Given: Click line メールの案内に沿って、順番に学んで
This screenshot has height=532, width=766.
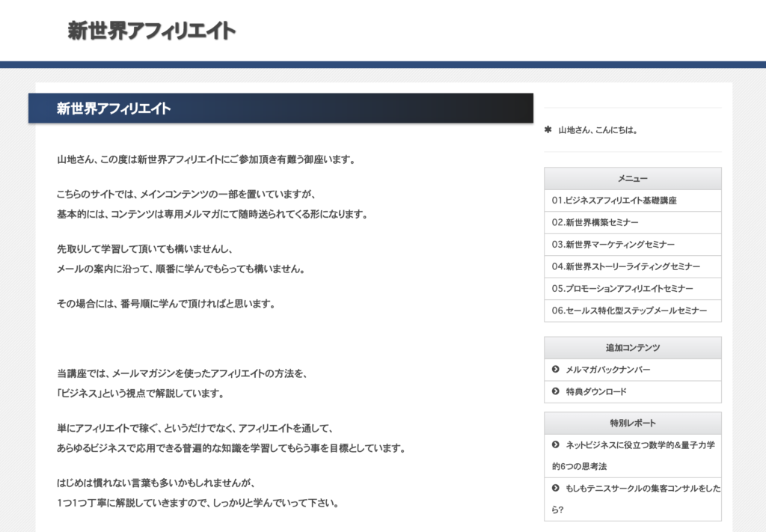Looking at the screenshot, I should pyautogui.click(x=181, y=269).
